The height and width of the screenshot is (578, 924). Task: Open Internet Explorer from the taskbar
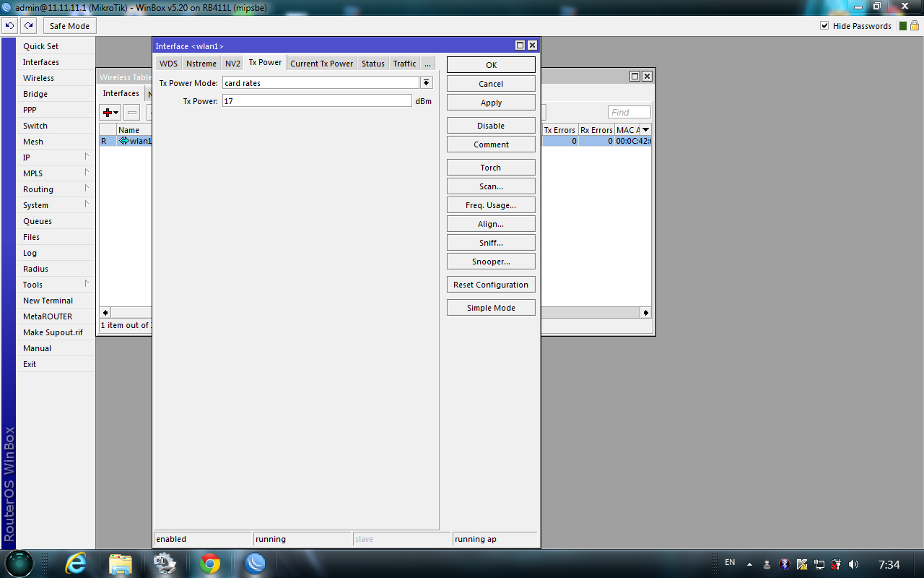point(75,563)
